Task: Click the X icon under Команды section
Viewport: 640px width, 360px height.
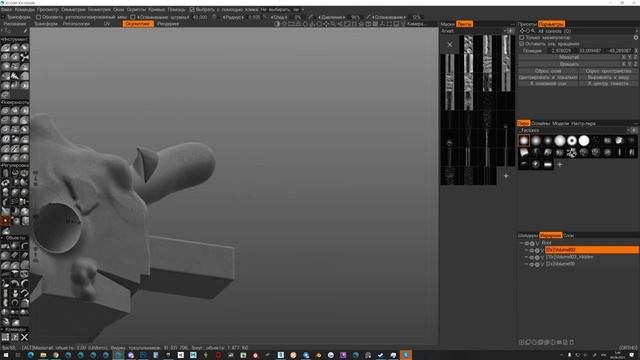Action: [24, 337]
